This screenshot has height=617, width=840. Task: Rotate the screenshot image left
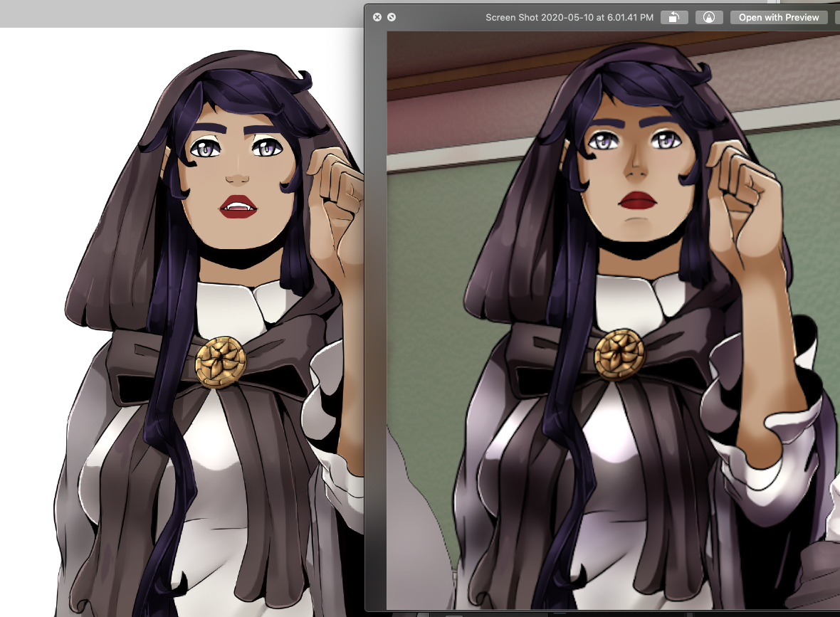pyautogui.click(x=674, y=17)
